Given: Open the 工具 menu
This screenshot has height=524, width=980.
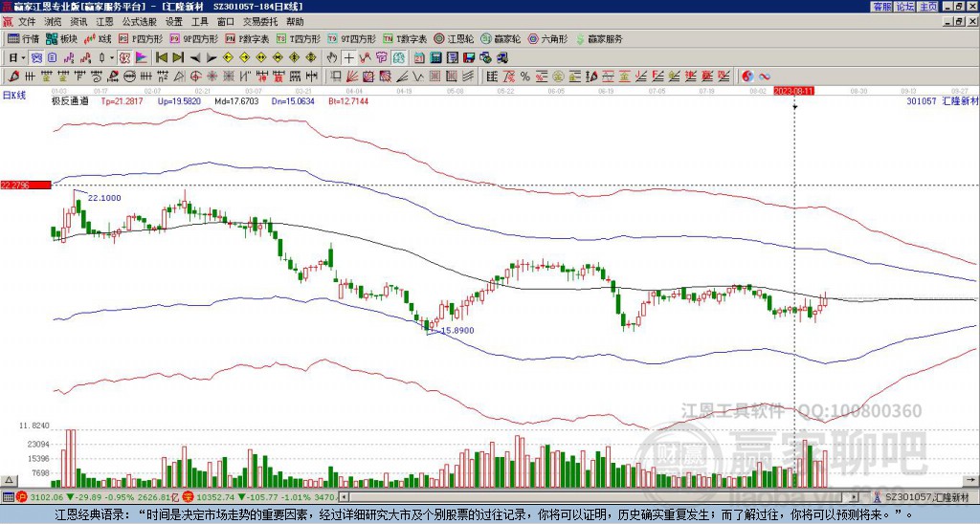Looking at the screenshot, I should (x=199, y=22).
